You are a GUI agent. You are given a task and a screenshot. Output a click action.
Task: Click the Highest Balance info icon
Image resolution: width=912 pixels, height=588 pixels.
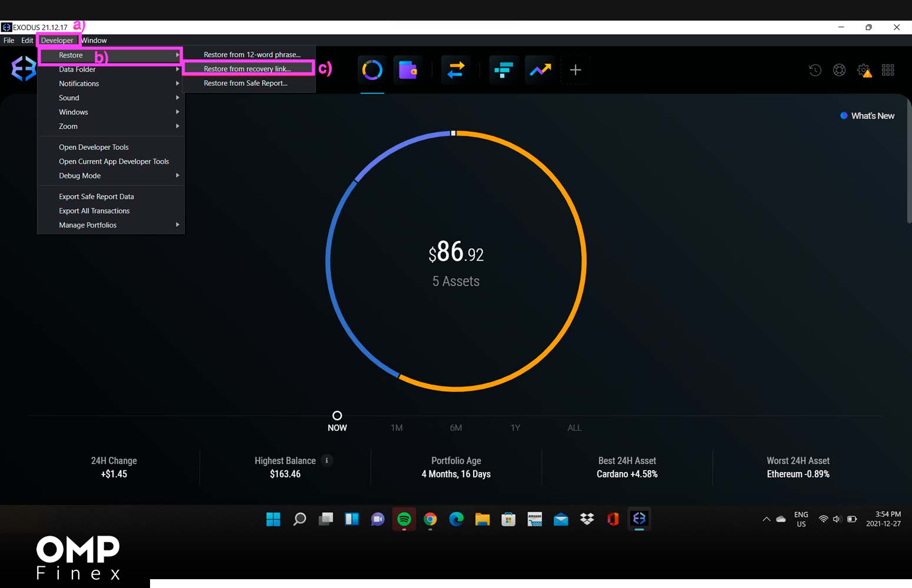point(327,460)
